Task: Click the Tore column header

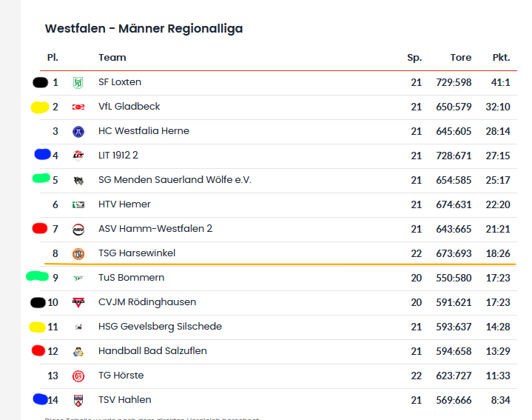Action: click(460, 58)
